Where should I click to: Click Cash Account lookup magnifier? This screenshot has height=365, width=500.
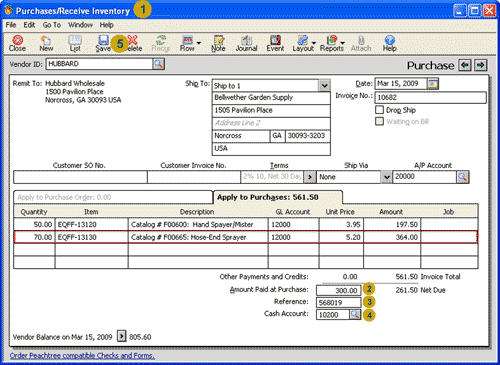coord(355,314)
